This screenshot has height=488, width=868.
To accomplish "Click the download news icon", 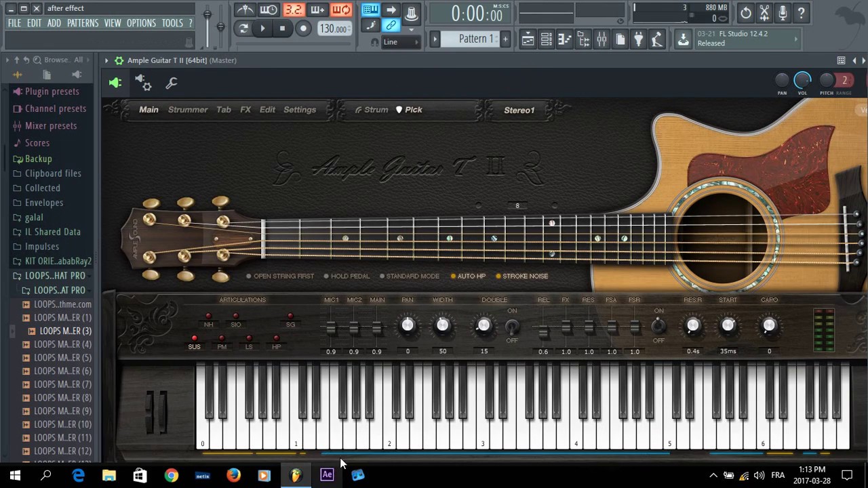I will click(x=683, y=39).
